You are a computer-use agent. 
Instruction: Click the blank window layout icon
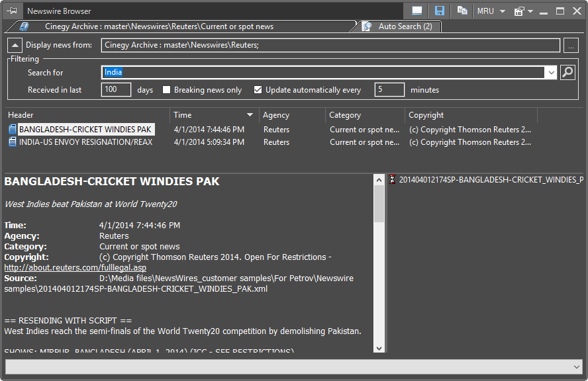[x=417, y=11]
